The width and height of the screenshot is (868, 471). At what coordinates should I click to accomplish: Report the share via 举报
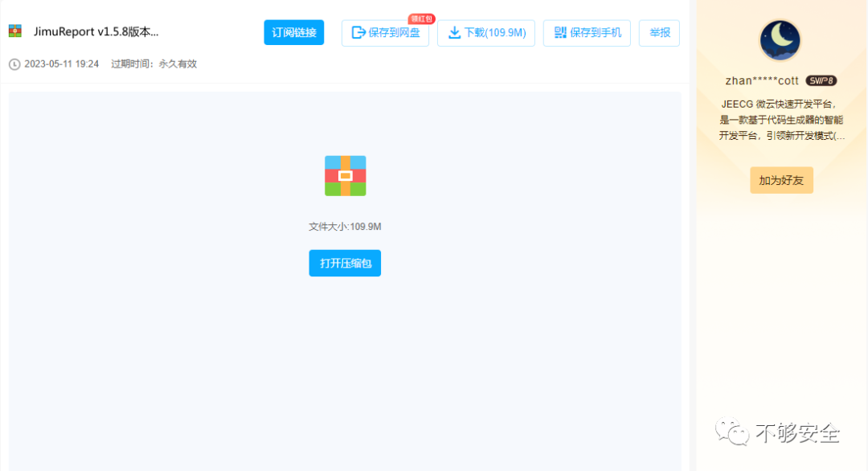coord(659,33)
